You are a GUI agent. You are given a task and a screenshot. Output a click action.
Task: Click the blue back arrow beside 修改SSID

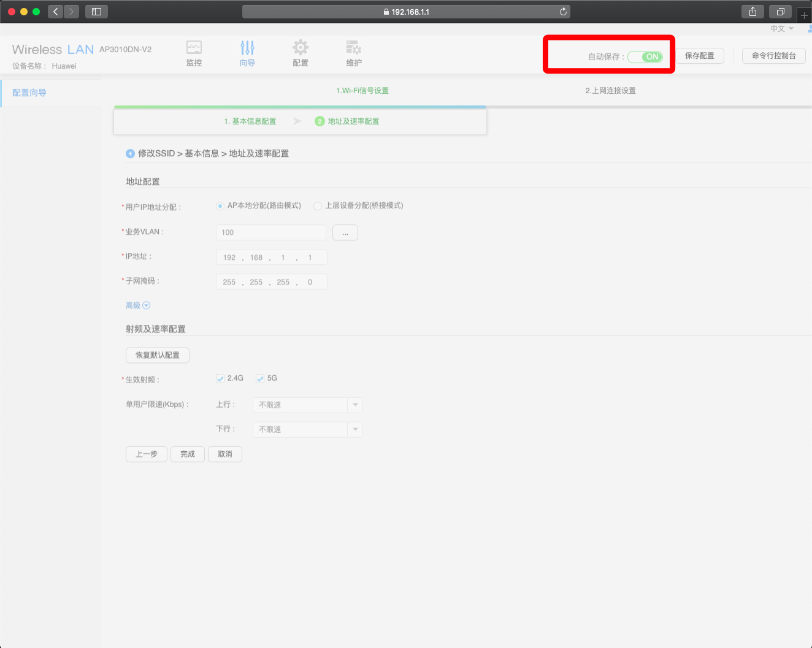point(130,153)
